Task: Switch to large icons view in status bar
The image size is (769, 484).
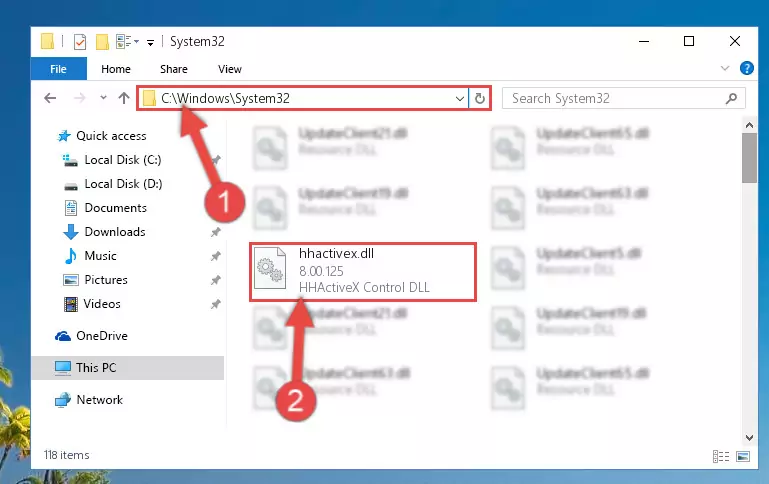Action: click(x=743, y=457)
